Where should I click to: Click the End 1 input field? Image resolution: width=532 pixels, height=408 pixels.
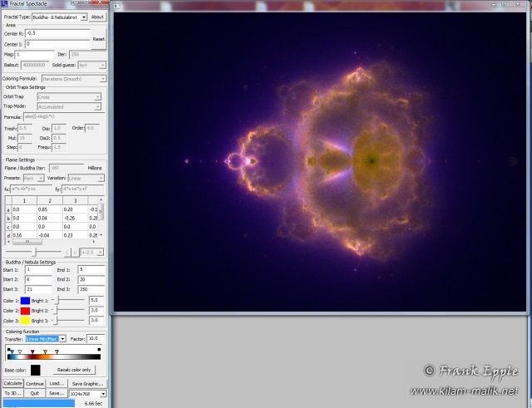(91, 270)
